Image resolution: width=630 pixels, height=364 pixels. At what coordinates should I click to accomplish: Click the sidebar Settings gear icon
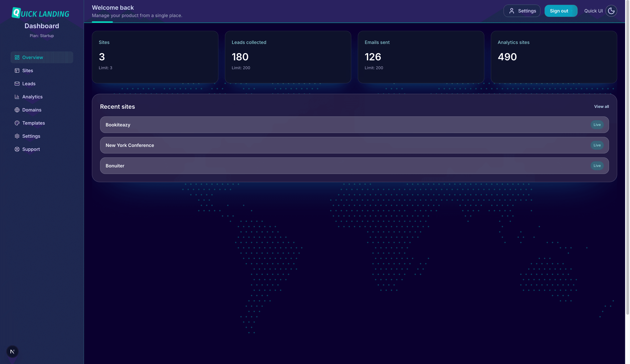coord(17,136)
